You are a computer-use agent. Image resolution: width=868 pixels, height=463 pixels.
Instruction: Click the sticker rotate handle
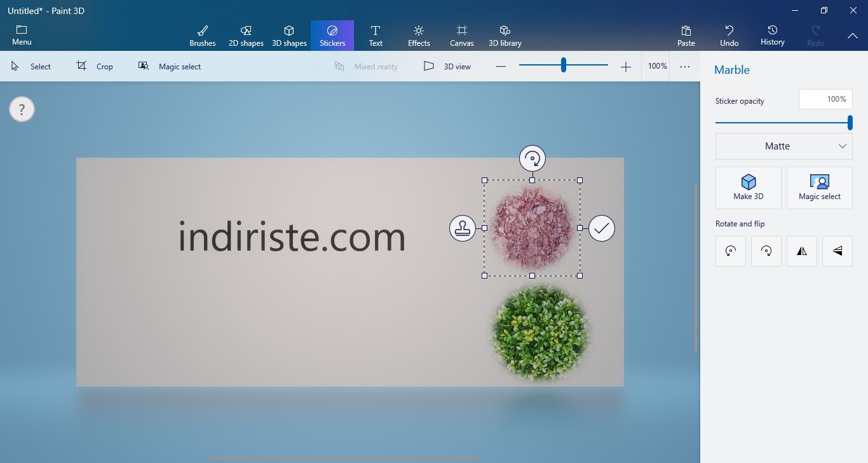532,158
